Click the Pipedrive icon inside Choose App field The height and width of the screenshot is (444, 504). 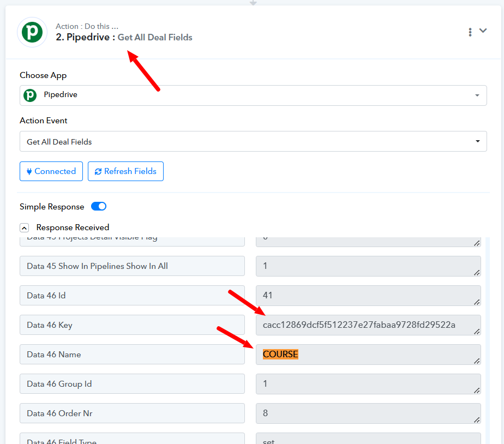[x=30, y=95]
